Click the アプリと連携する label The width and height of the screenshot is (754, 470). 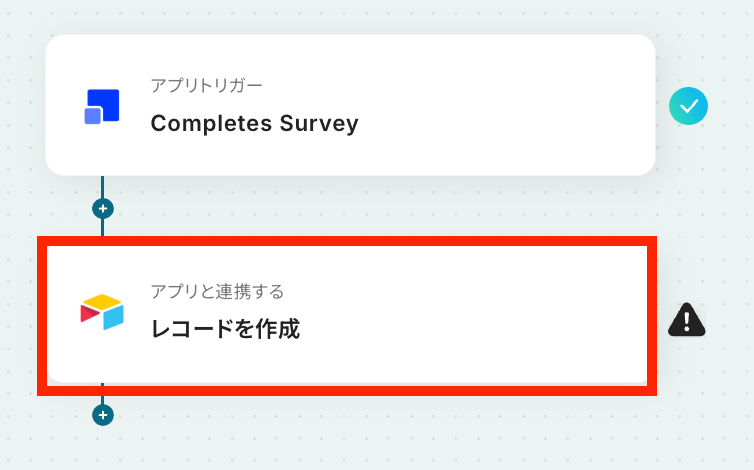pos(217,292)
